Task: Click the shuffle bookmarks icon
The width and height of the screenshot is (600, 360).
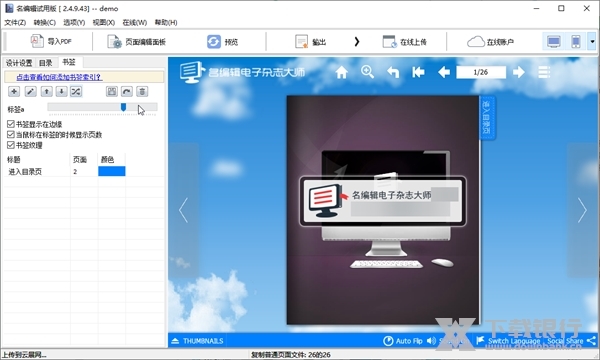Action: 76,91
